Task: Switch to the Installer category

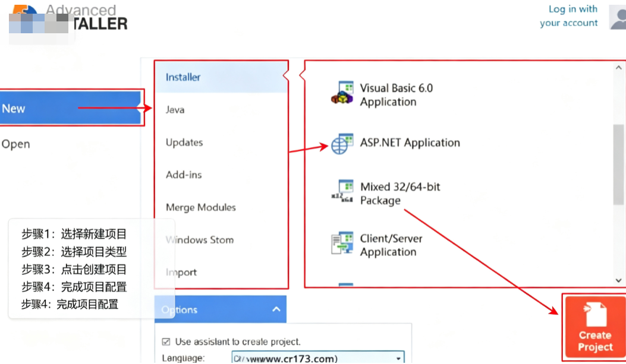Action: tap(221, 77)
